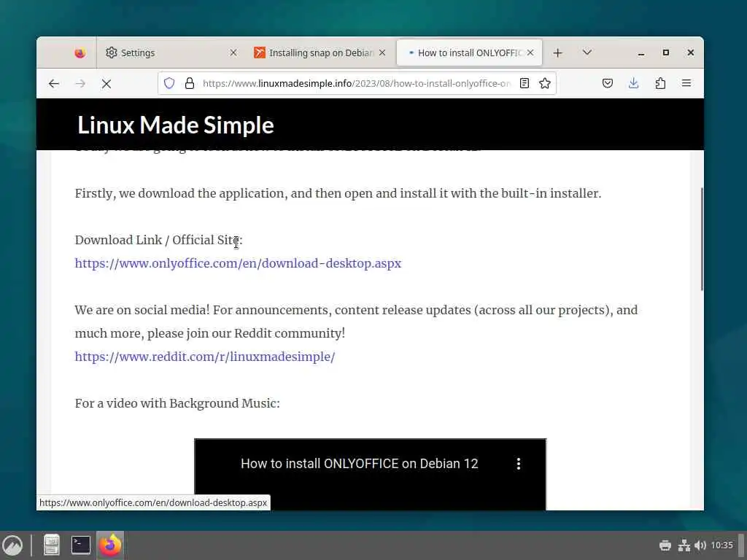Select the How to install ONLYOFFICE tab
This screenshot has height=560, width=747.
tap(469, 52)
